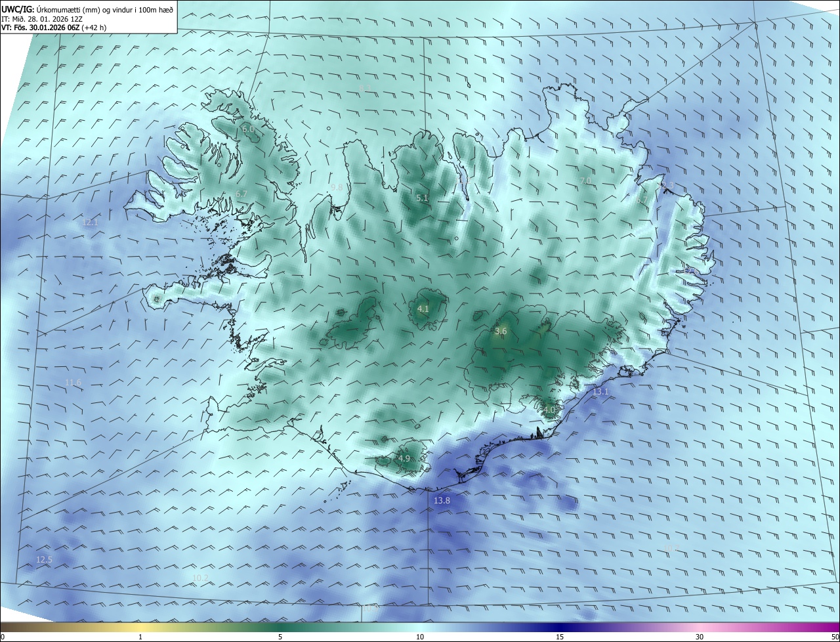
Task: Click the 13.1 value on southeast coast
Action: tap(601, 392)
